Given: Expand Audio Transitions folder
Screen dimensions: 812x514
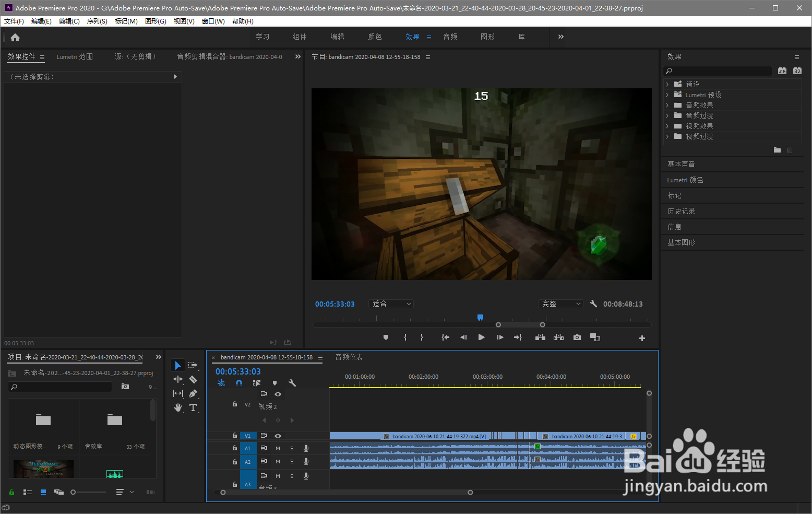Looking at the screenshot, I should click(x=667, y=115).
